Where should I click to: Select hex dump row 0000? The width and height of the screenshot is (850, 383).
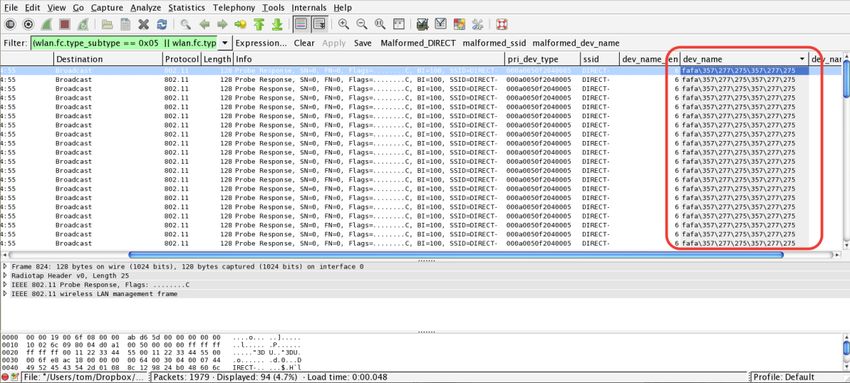tap(152, 337)
